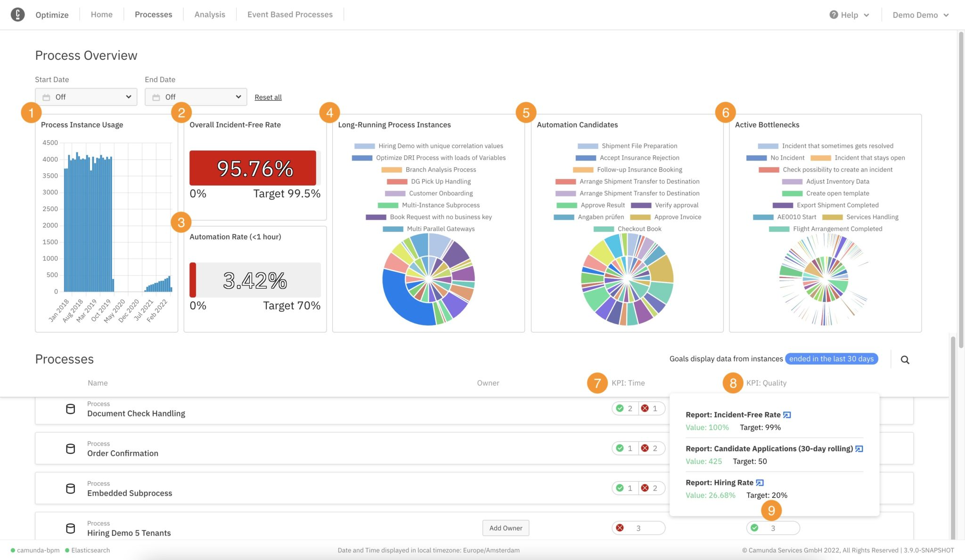Open the Event Based Processes tab
Image resolution: width=965 pixels, height=560 pixels.
pyautogui.click(x=290, y=15)
